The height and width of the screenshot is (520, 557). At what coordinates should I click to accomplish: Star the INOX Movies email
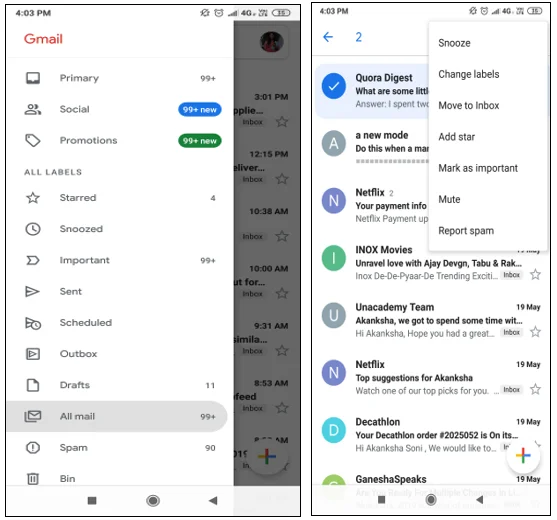535,275
